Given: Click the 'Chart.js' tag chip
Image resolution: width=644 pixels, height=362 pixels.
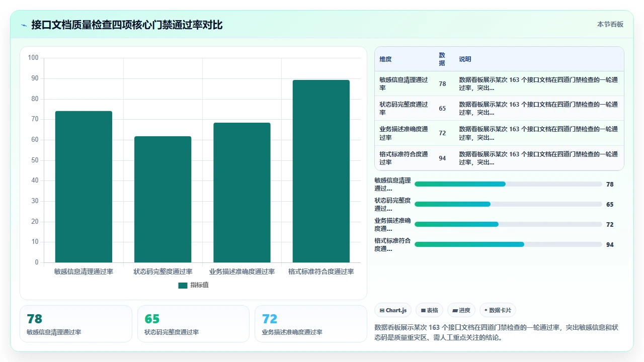Looking at the screenshot, I should [x=393, y=310].
